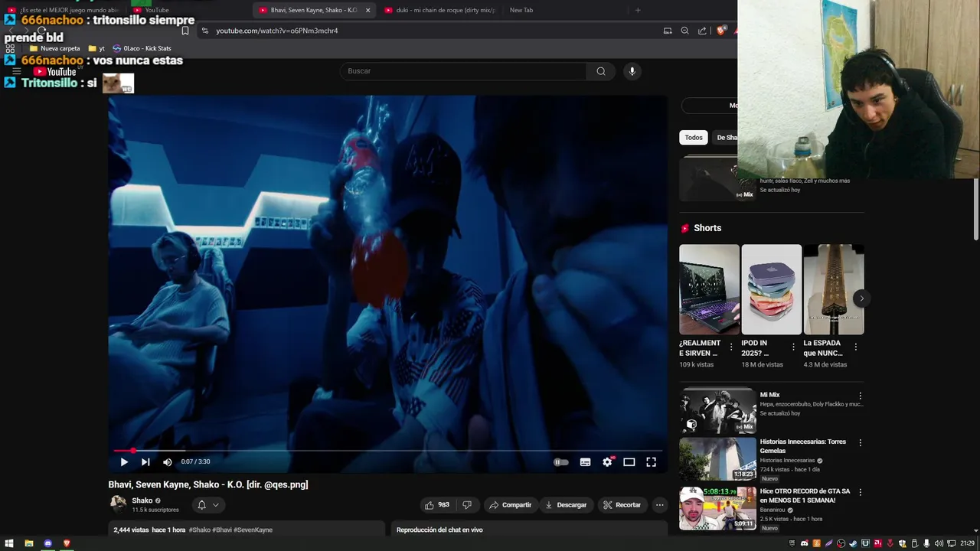Like the video with 983 likes
The width and height of the screenshot is (980, 551).
click(437, 505)
